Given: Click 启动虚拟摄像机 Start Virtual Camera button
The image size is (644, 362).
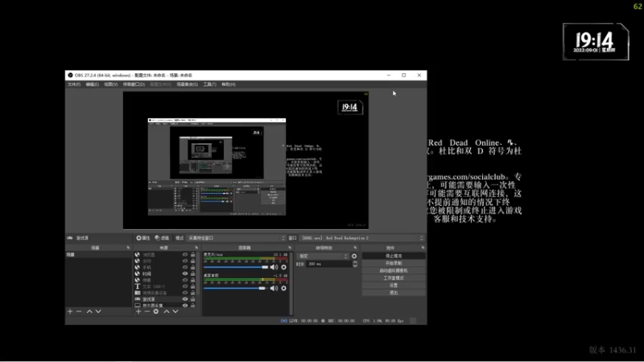Looking at the screenshot, I should pos(394,270).
